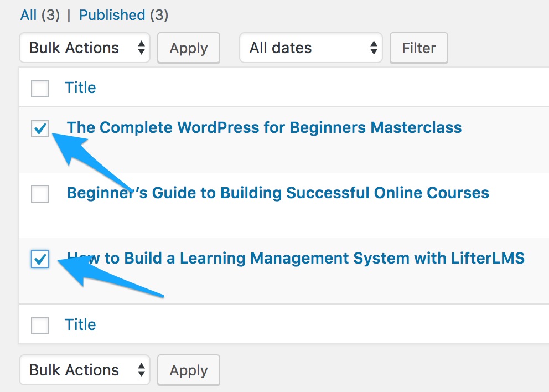Screen dimensions: 549x392
Task: Uncheck the Complete WordPress for Beginners Masterclass checkbox
Action: pyautogui.click(x=40, y=128)
